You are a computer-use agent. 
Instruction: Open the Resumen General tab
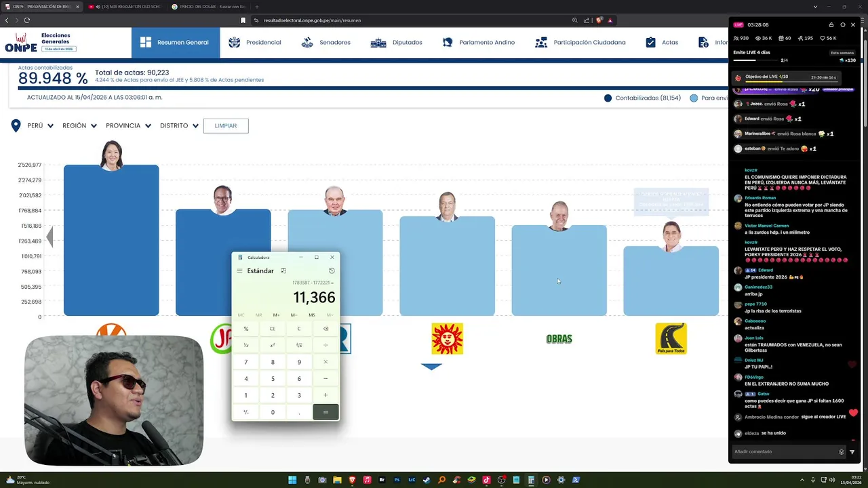click(175, 42)
